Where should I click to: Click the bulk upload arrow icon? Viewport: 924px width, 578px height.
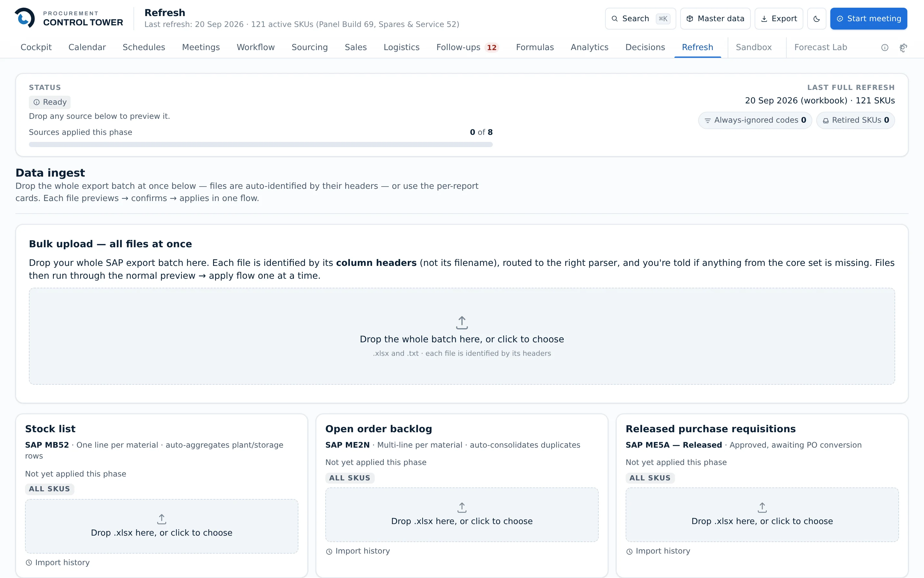462,323
